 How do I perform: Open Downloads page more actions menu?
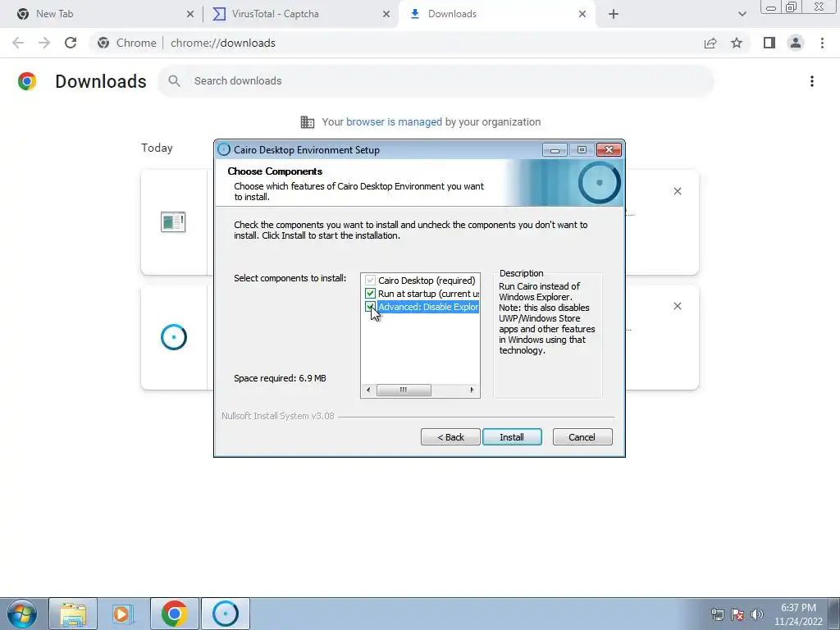coord(811,81)
